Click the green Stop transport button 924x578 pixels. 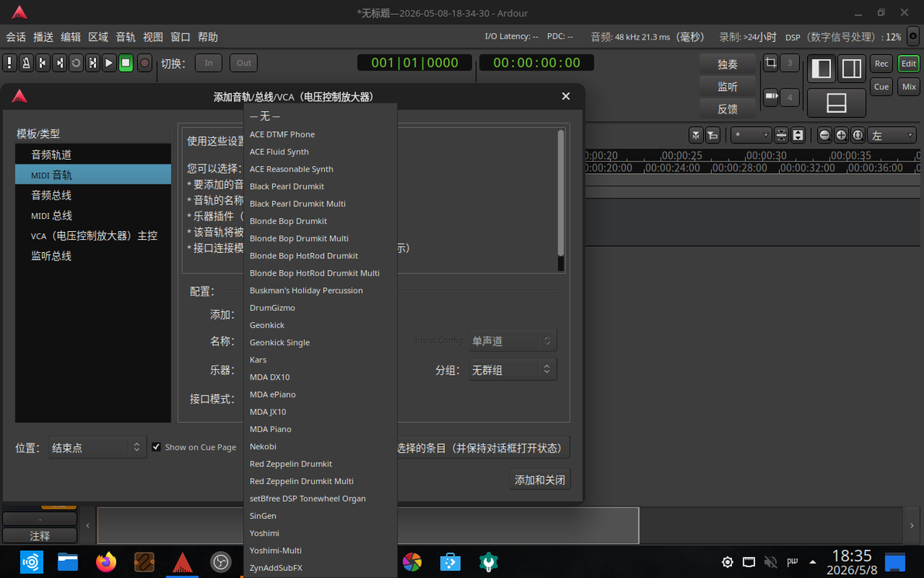(126, 63)
